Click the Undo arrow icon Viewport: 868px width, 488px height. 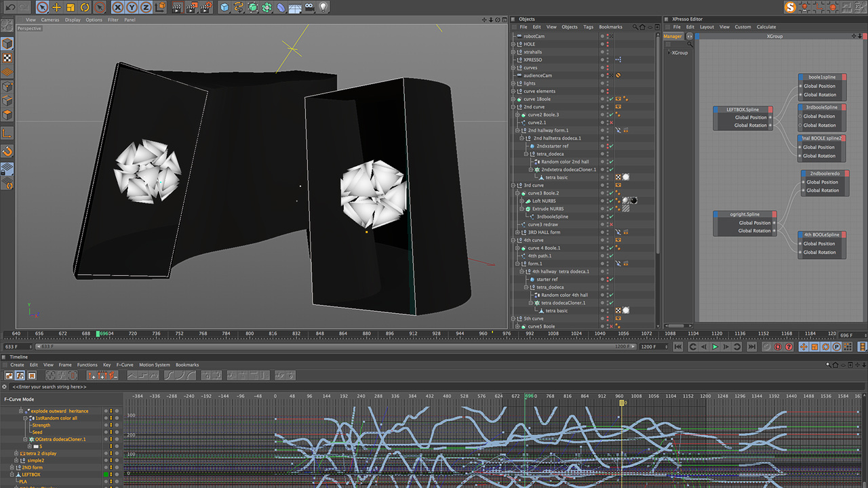10,7
